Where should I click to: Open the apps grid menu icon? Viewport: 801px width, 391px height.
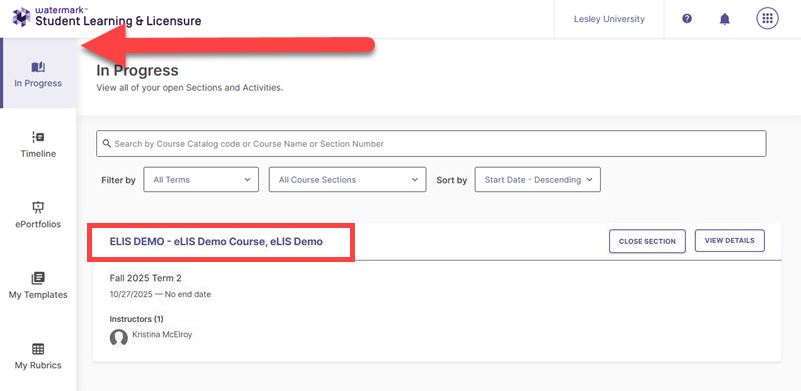click(767, 19)
